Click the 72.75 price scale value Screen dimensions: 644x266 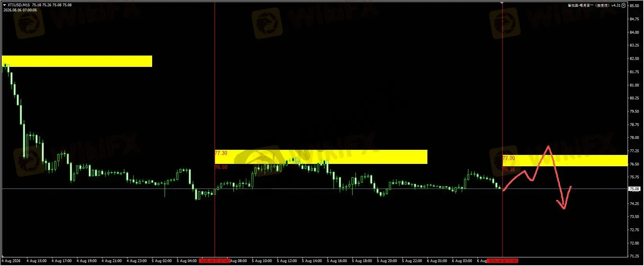tap(634, 230)
